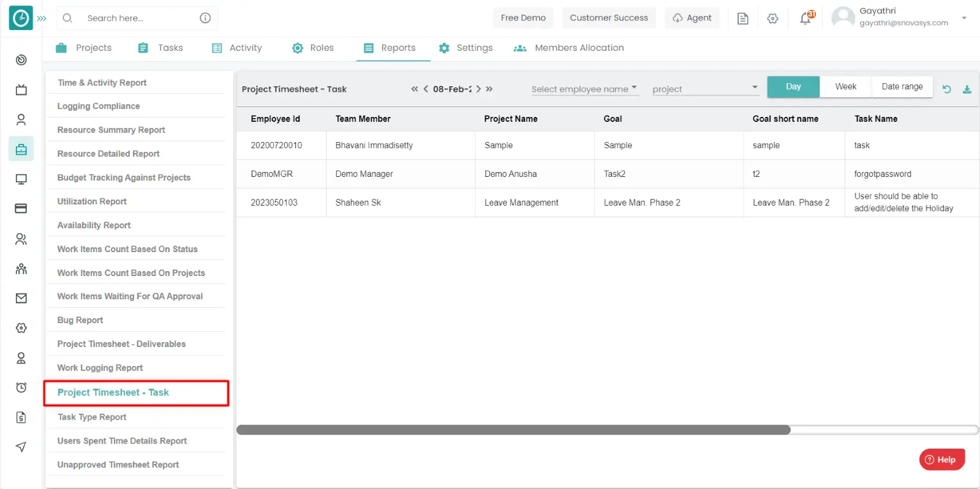The width and height of the screenshot is (980, 489).
Task: Open the alarm clock sidebar icon
Action: (21, 387)
